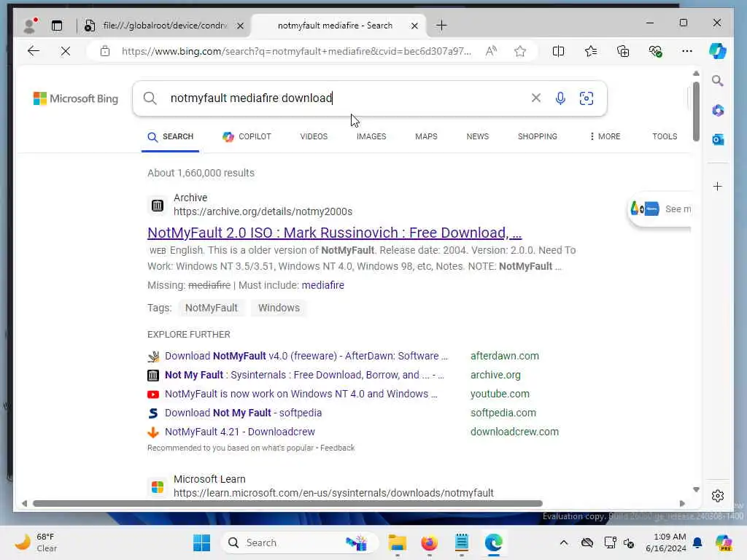Open Notepad from the taskbar
The height and width of the screenshot is (560, 747).
point(461,542)
